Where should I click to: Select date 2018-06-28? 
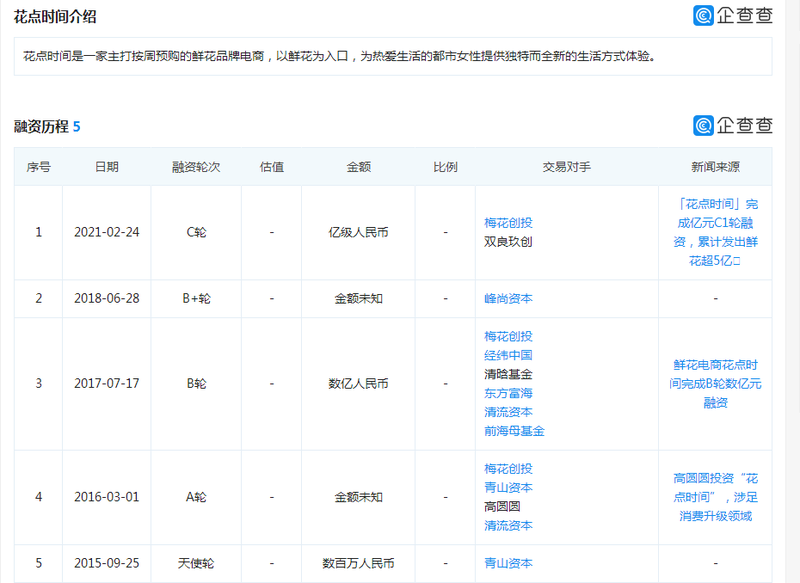click(x=107, y=299)
